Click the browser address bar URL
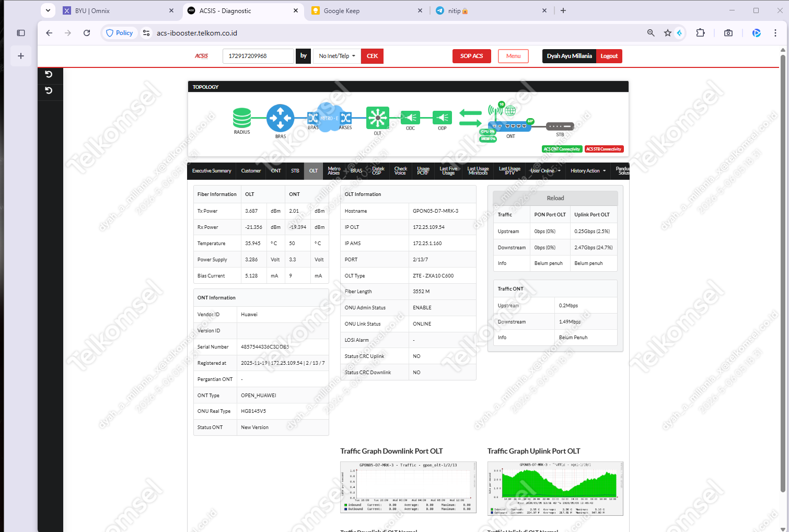Viewport: 789px width, 532px height. coord(197,33)
